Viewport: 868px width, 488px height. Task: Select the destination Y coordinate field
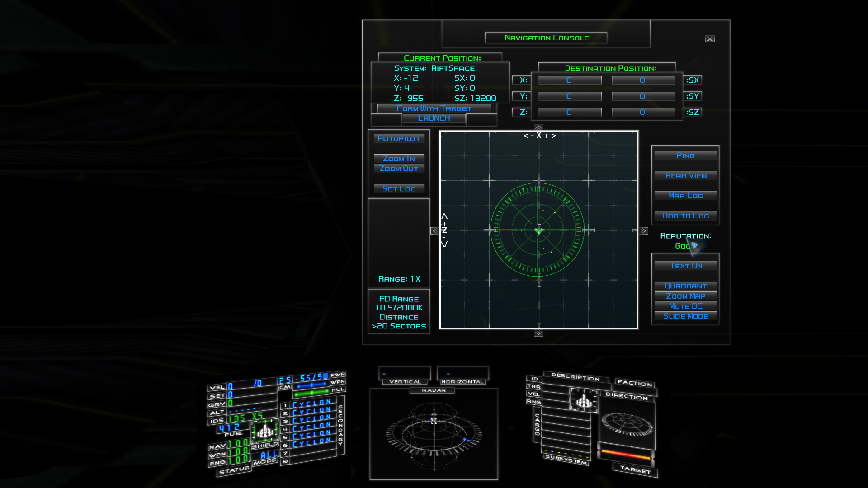point(570,96)
